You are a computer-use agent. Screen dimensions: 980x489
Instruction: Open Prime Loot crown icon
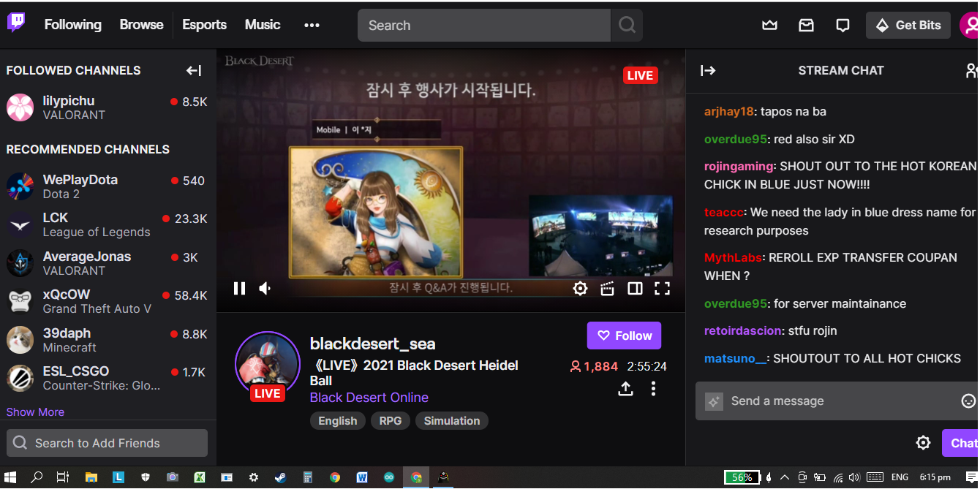[769, 26]
